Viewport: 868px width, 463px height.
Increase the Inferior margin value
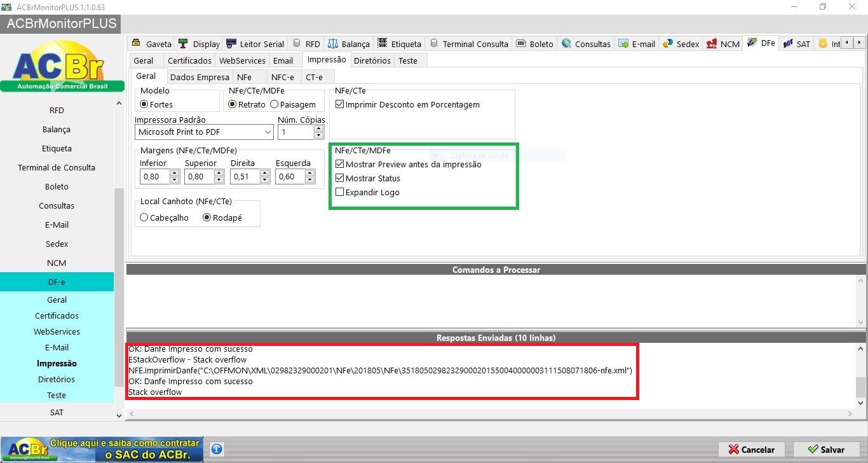[x=173, y=173]
